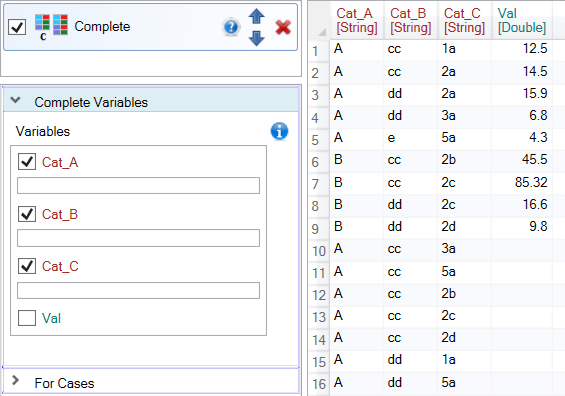Image resolution: width=565 pixels, height=396 pixels.
Task: Disable the Complete transform checkbox
Action: pyautogui.click(x=17, y=27)
